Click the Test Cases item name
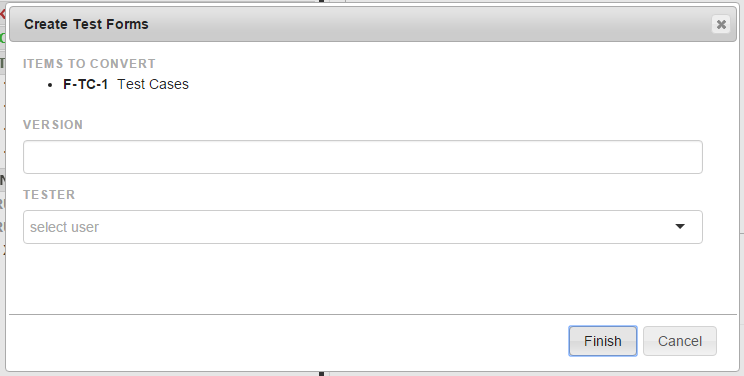744x376 pixels. click(x=153, y=85)
